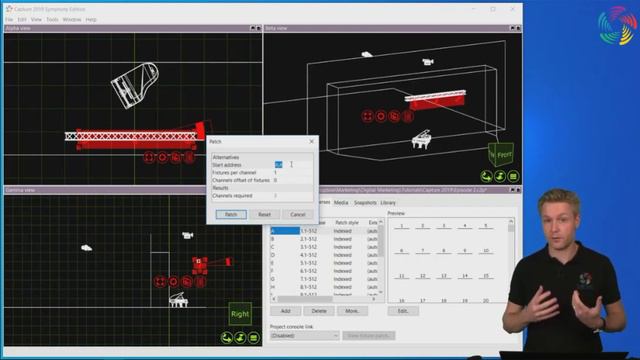Click the second title-bar icon of Beta view
Screen dimensions: 640x360
[x=518, y=28]
